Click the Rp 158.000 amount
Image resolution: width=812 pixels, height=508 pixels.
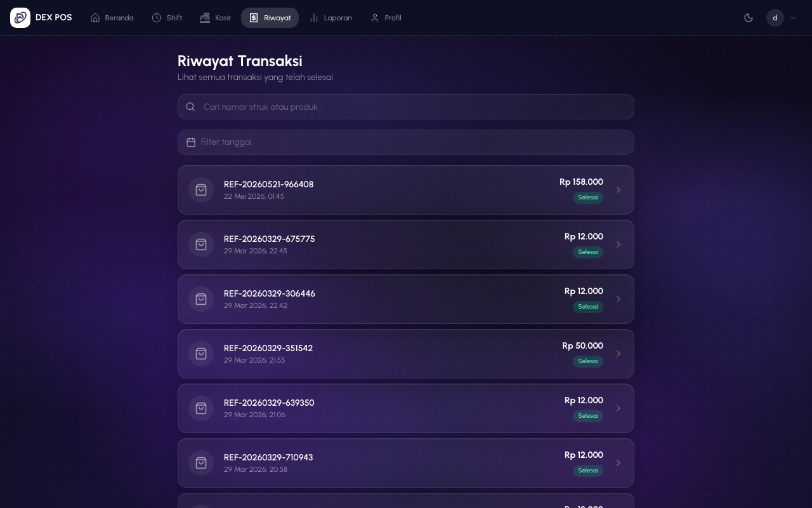(581, 182)
